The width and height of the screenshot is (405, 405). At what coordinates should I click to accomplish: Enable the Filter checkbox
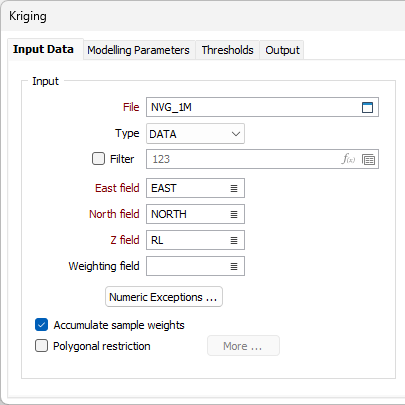tap(98, 159)
